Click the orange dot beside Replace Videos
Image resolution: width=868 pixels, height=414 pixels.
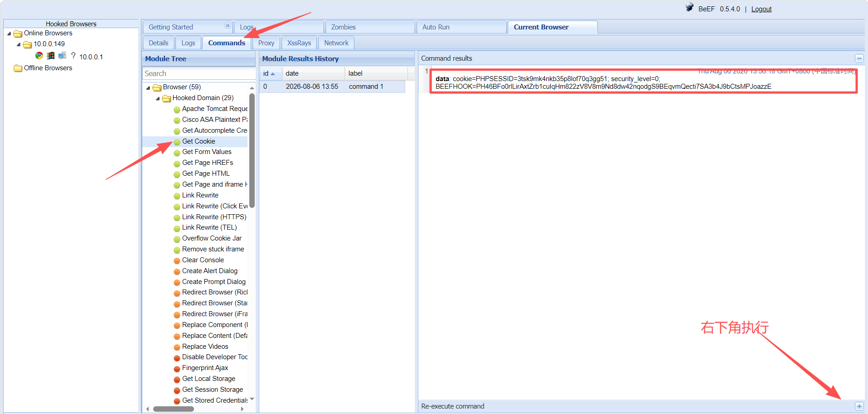pyautogui.click(x=177, y=347)
